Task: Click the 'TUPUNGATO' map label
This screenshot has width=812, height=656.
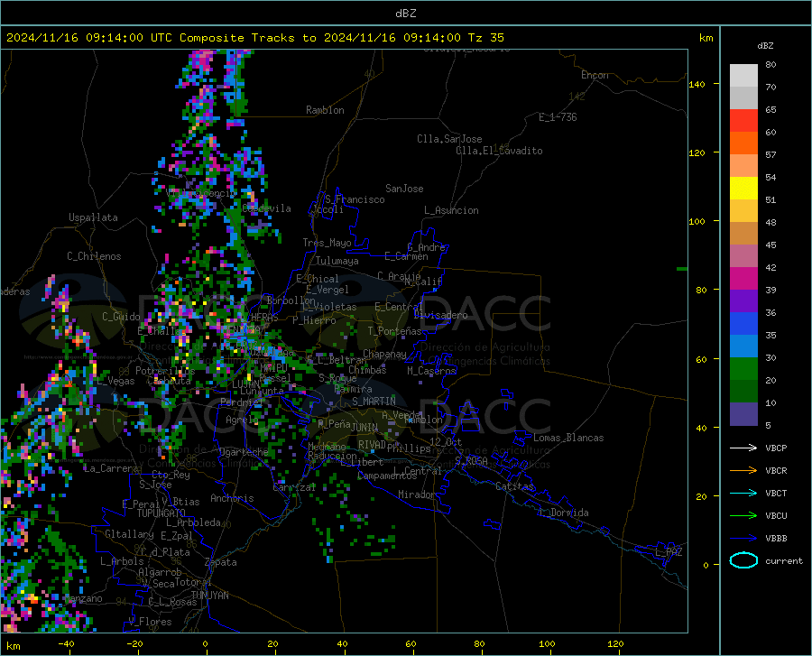Action: 161,513
